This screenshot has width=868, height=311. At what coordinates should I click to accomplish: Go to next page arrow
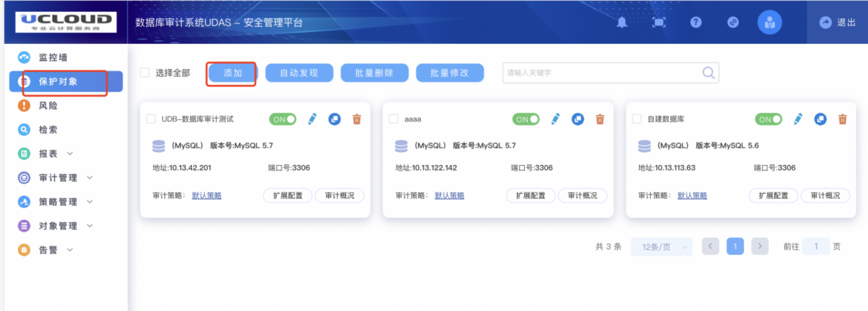pos(760,246)
